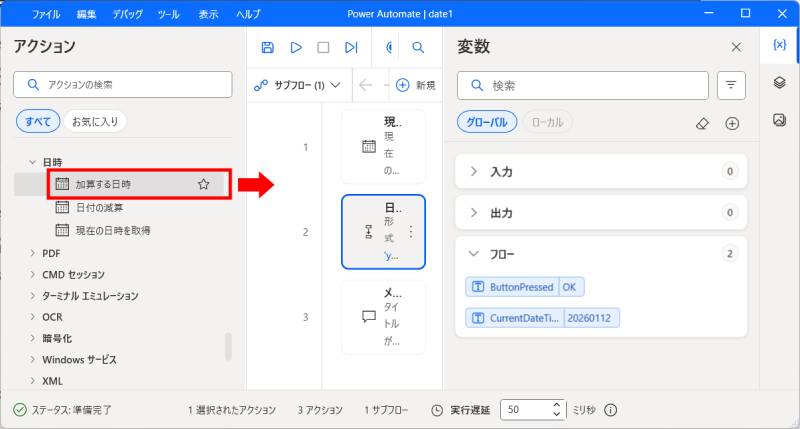
Task: Open the UI elements layers icon
Action: coord(779,82)
